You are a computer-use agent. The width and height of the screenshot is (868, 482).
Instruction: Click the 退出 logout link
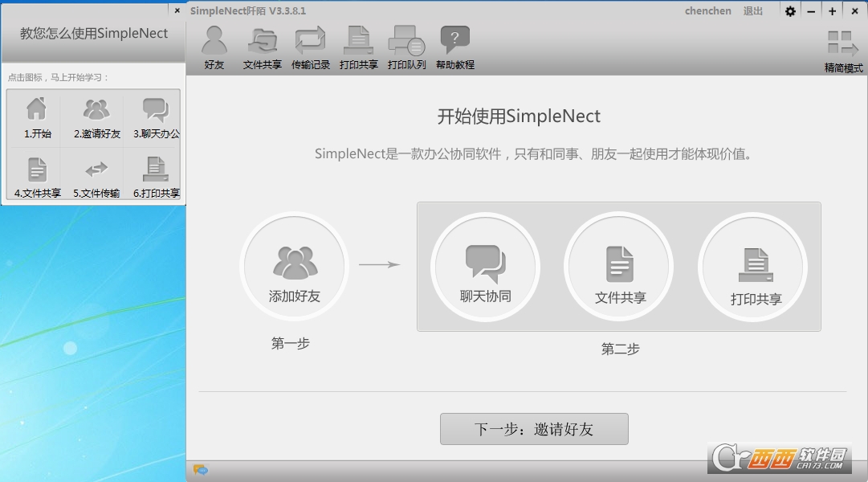pos(753,11)
